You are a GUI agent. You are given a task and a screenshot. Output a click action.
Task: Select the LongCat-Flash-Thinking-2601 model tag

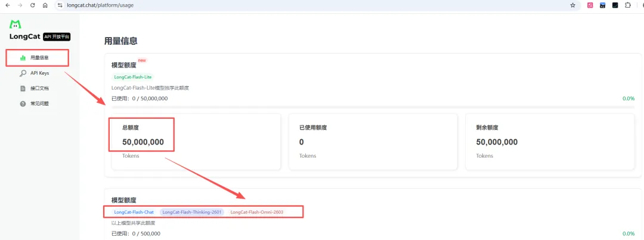(192, 212)
